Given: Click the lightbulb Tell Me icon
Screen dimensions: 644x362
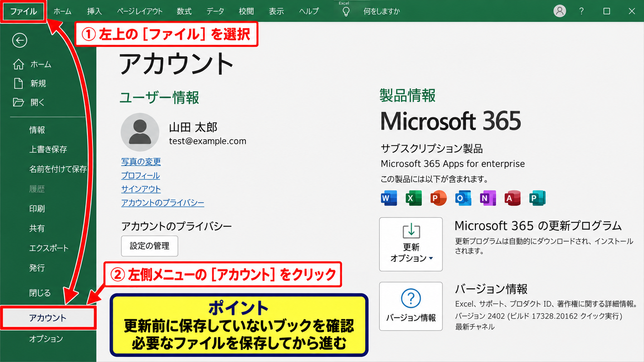Looking at the screenshot, I should (x=346, y=12).
